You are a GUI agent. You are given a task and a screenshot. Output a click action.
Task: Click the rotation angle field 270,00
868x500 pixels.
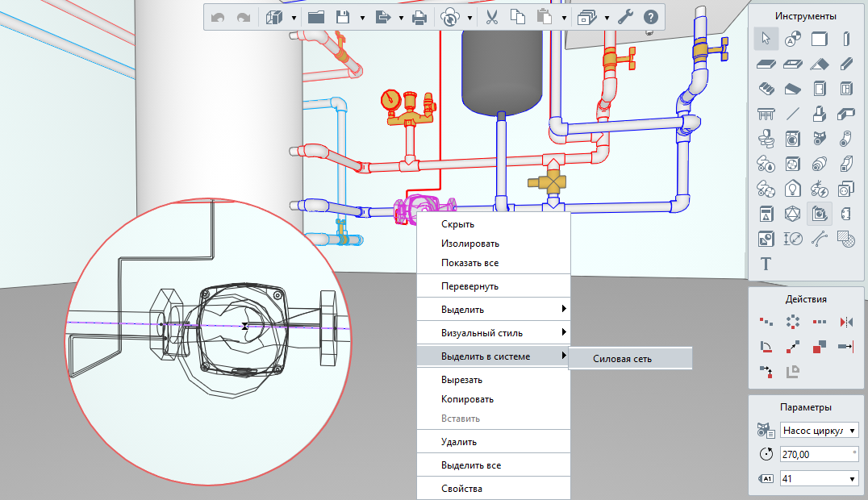coord(820,455)
